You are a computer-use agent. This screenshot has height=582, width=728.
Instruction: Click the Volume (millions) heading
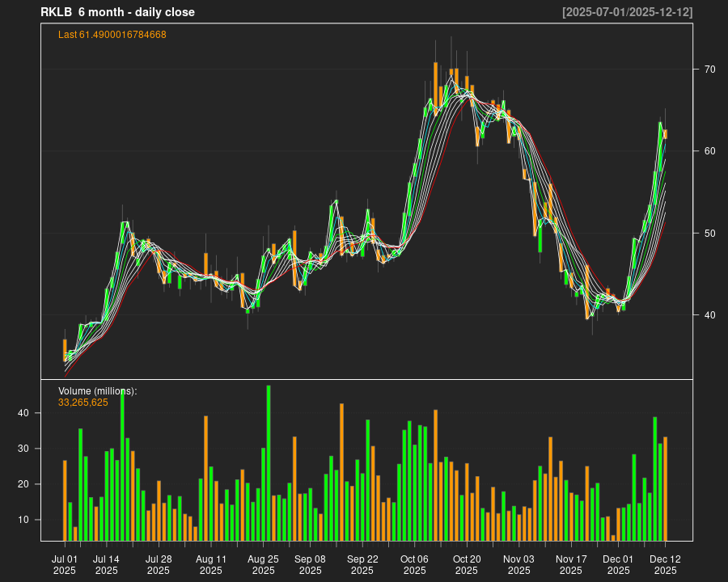pos(98,391)
